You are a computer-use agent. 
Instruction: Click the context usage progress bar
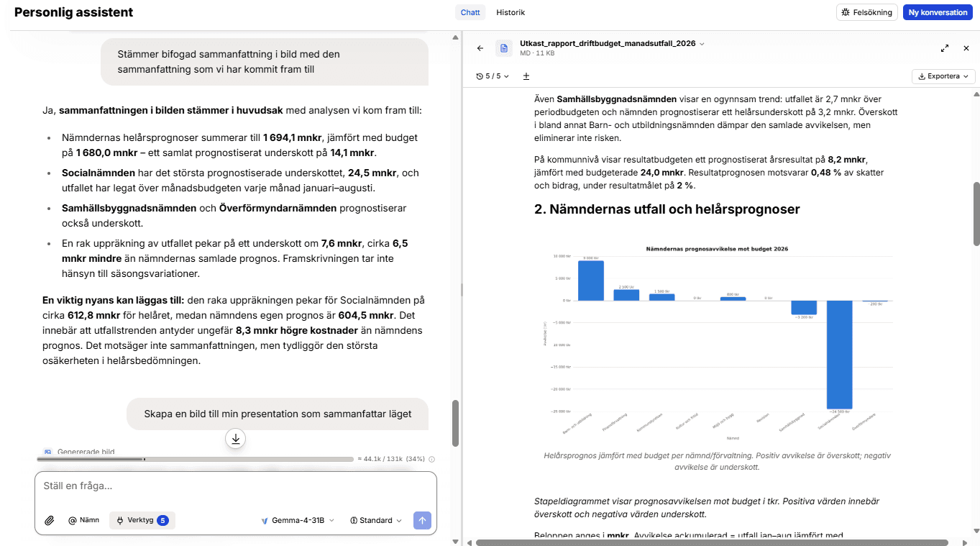tap(196, 459)
